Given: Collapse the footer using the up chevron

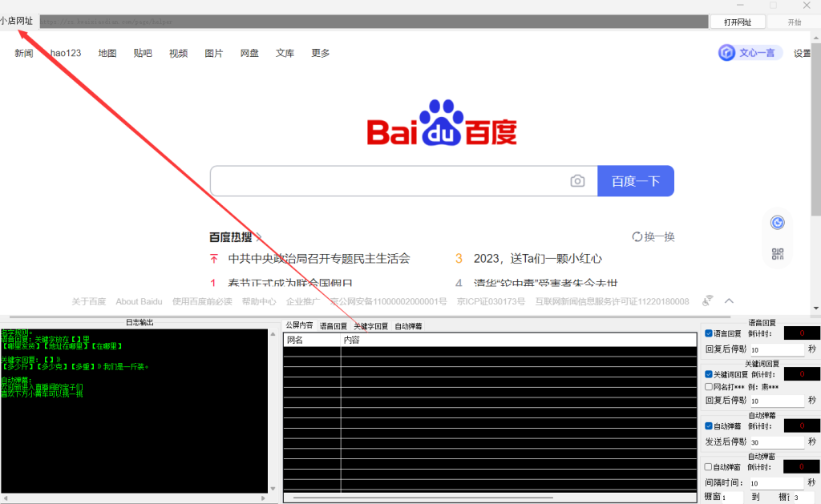Looking at the screenshot, I should (x=729, y=301).
